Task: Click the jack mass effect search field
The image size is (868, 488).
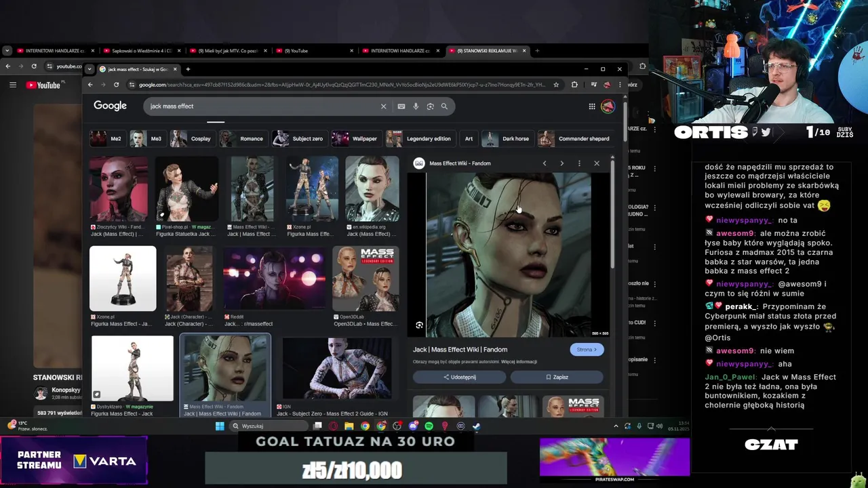Action: pos(261,106)
